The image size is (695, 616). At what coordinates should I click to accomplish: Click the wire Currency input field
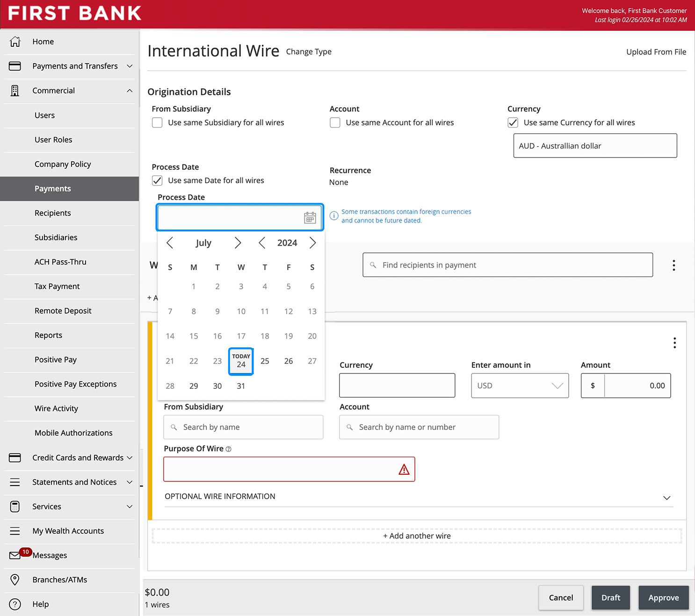pyautogui.click(x=397, y=386)
